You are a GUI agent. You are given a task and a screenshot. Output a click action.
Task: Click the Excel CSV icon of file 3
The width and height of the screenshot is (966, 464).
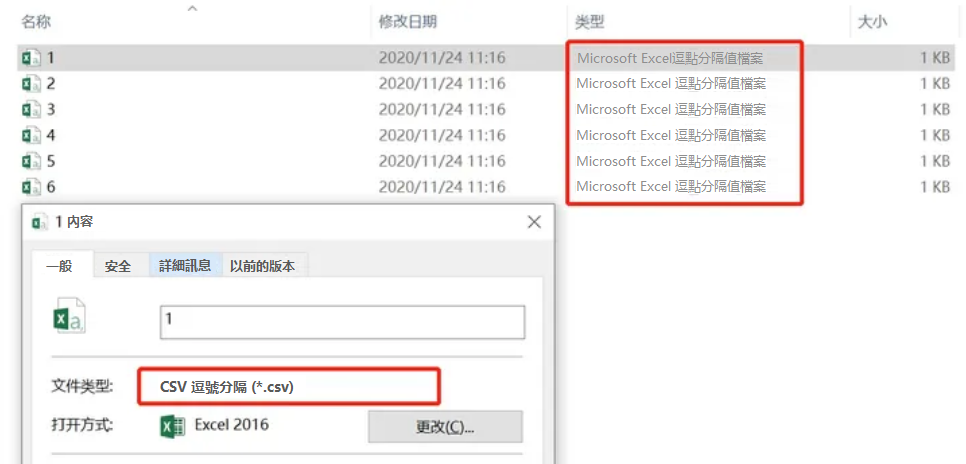point(31,110)
